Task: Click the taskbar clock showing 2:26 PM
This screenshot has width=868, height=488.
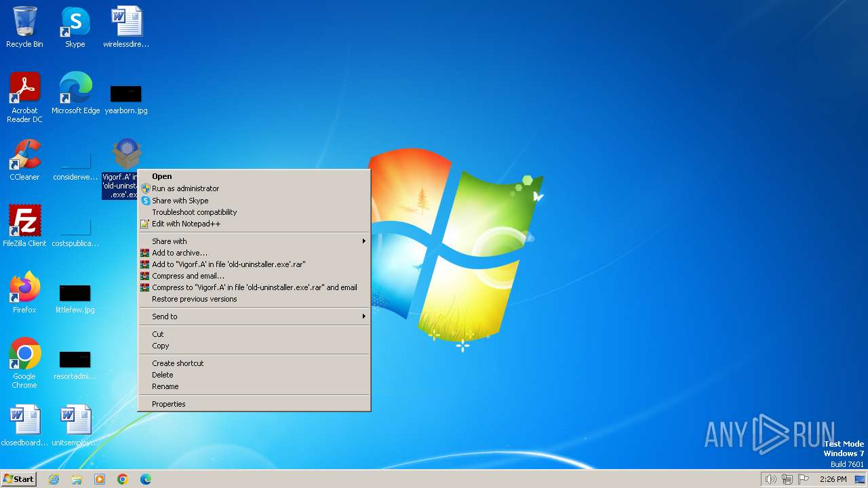Action: coord(833,479)
